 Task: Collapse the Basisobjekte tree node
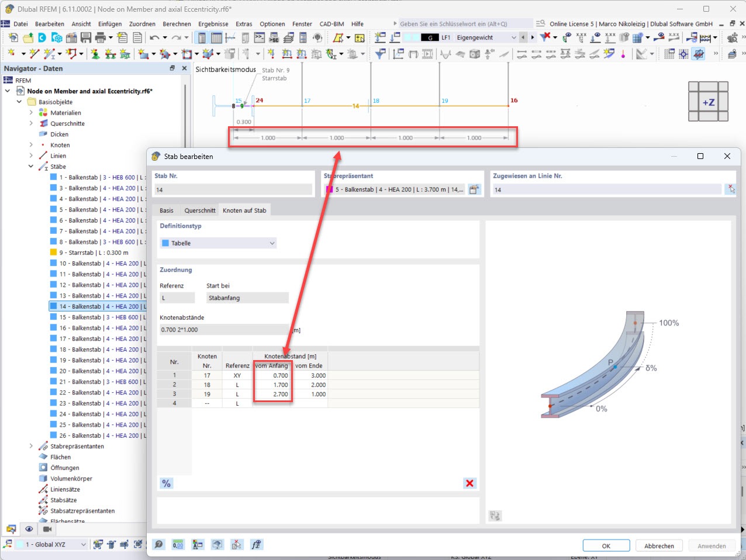(19, 102)
